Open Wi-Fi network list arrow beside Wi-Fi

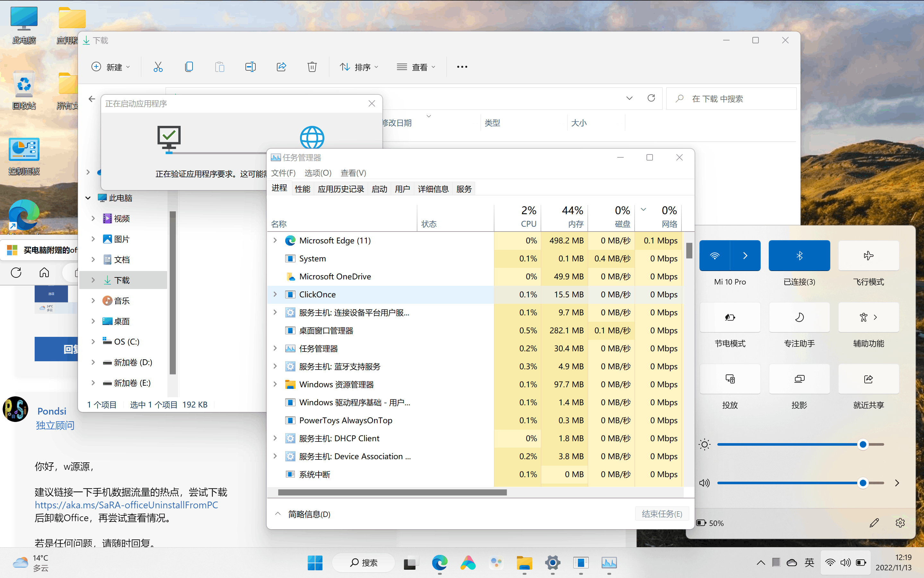(x=745, y=256)
